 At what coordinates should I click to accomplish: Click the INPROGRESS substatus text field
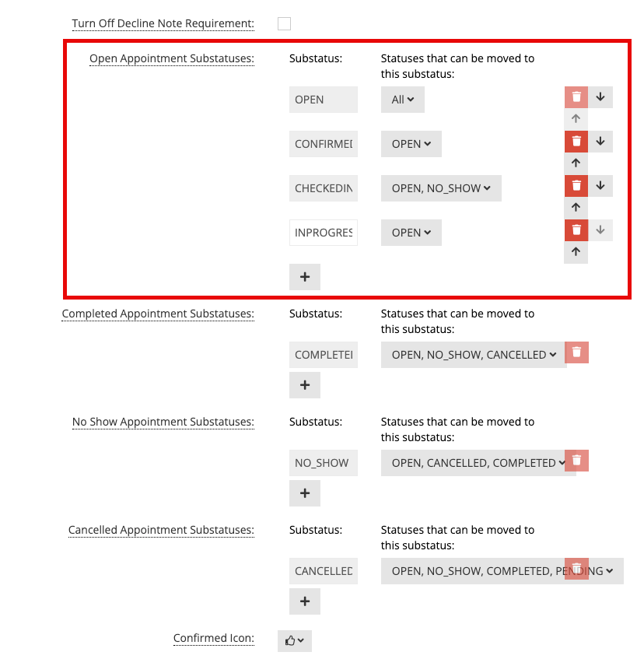(324, 233)
